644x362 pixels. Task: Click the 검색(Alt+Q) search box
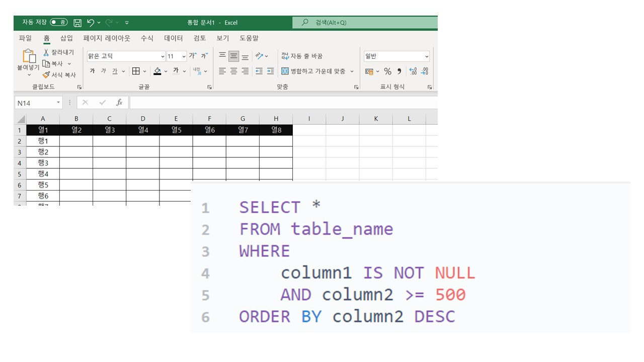point(365,23)
